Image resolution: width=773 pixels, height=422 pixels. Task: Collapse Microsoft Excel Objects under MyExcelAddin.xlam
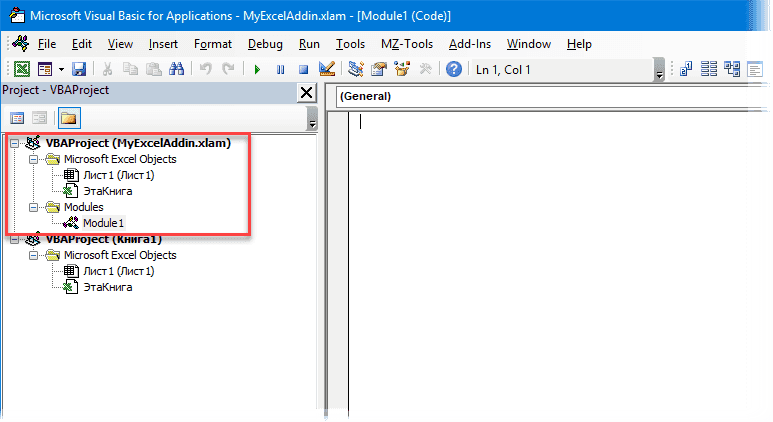(33, 159)
